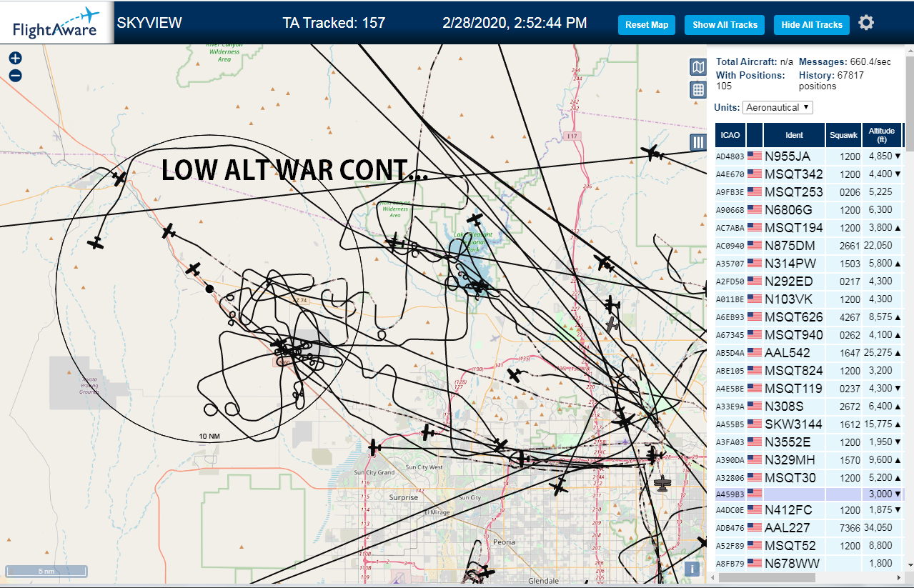The width and height of the screenshot is (914, 588).
Task: Select aircraft SKW3144 in the list
Action: [x=810, y=424]
